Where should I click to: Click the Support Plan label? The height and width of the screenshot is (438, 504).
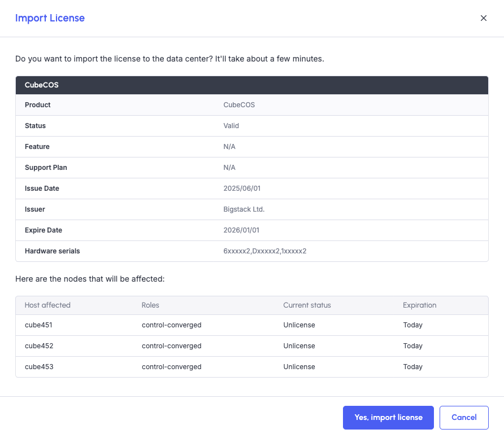pyautogui.click(x=46, y=168)
